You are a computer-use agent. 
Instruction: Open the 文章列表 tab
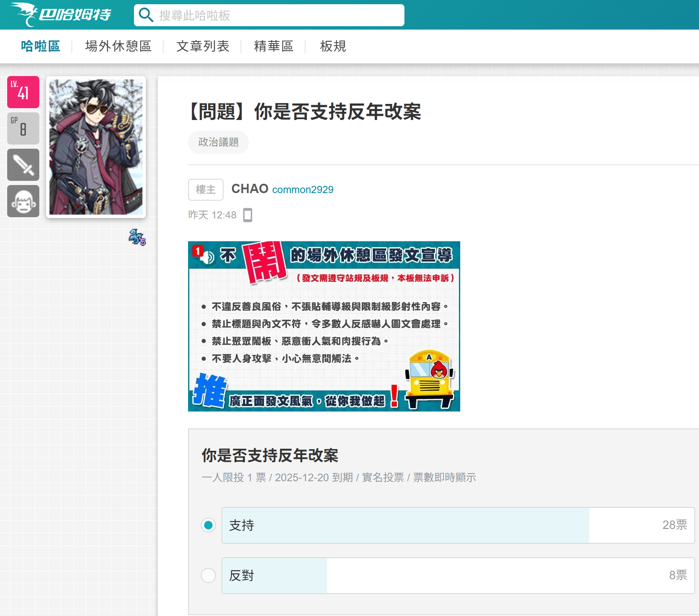tap(203, 46)
